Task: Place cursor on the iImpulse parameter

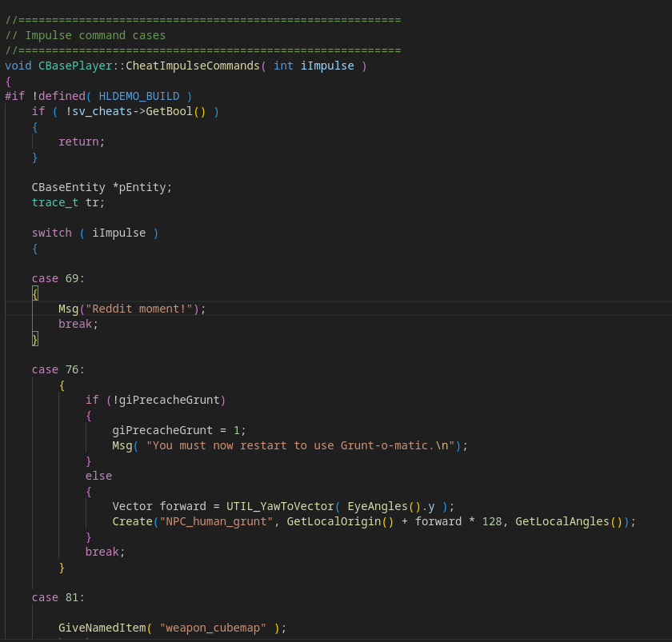Action: (x=326, y=65)
